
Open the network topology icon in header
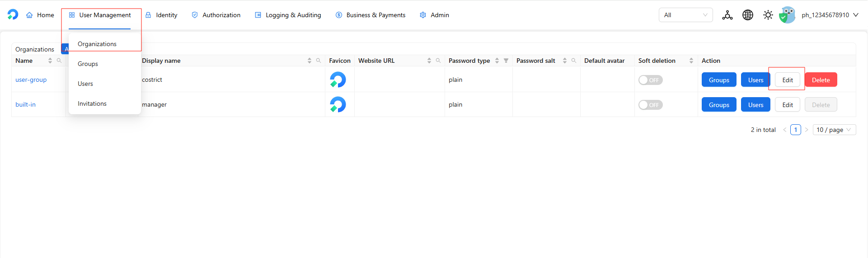727,15
